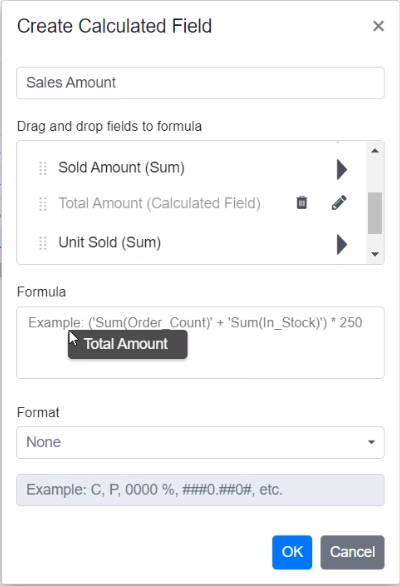Dismiss dialog with the Cancel button
The image size is (400, 586).
[352, 552]
